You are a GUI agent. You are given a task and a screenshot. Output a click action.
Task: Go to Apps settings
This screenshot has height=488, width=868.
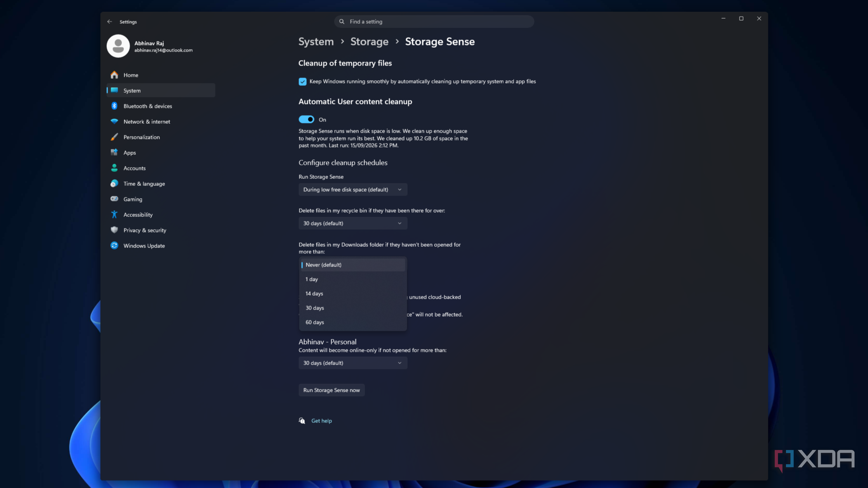161,152
